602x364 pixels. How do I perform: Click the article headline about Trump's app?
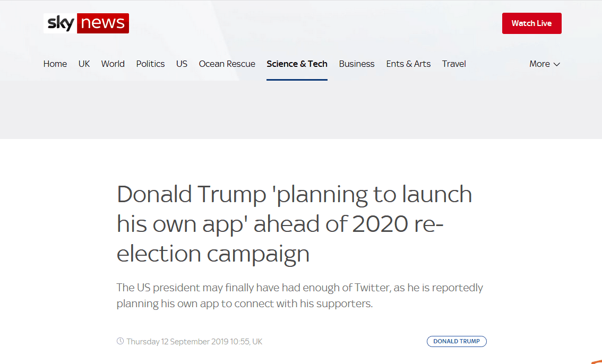[294, 223]
